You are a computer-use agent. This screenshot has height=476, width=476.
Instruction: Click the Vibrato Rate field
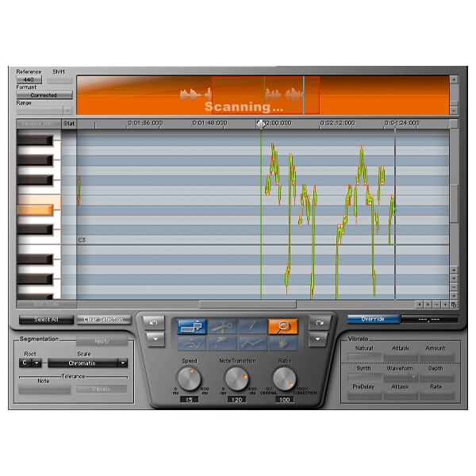tap(437, 396)
